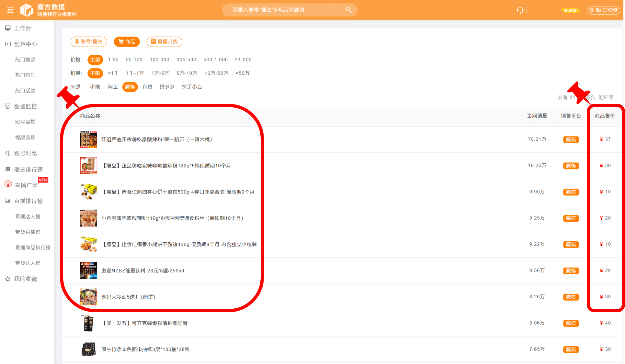The height and width of the screenshot is (364, 625).
Task: Click the 直播排行榜 bar chart icon
Action: point(8,201)
